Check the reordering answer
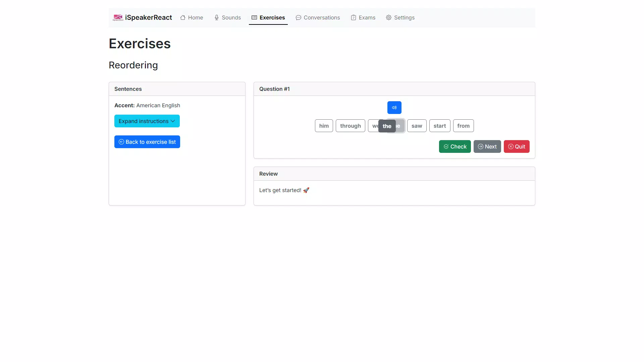Screen dimensions: 644x362 point(455,146)
